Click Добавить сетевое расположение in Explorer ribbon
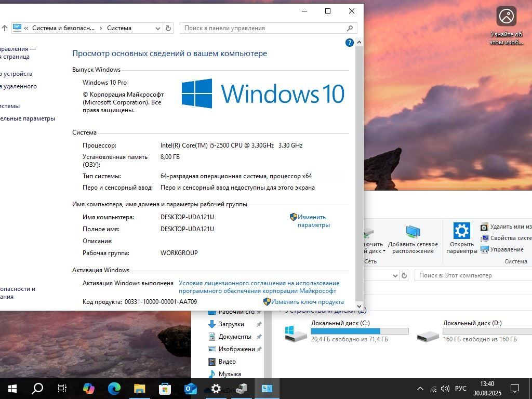 [x=413, y=240]
